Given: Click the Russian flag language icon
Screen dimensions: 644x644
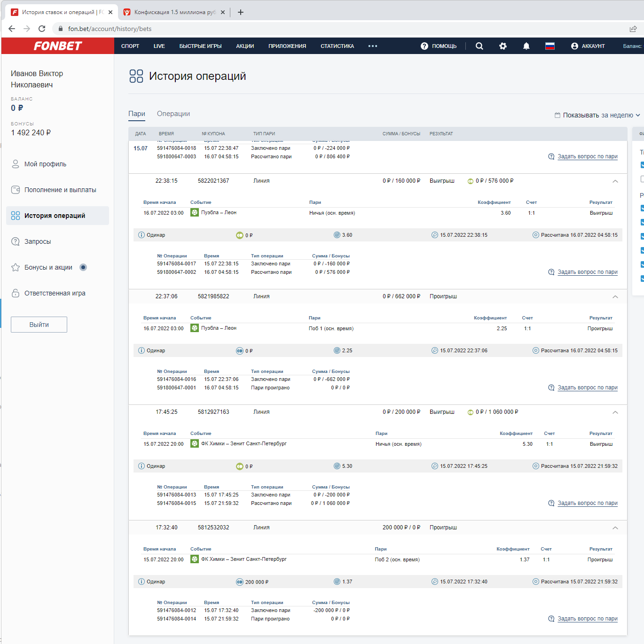Looking at the screenshot, I should (x=550, y=46).
